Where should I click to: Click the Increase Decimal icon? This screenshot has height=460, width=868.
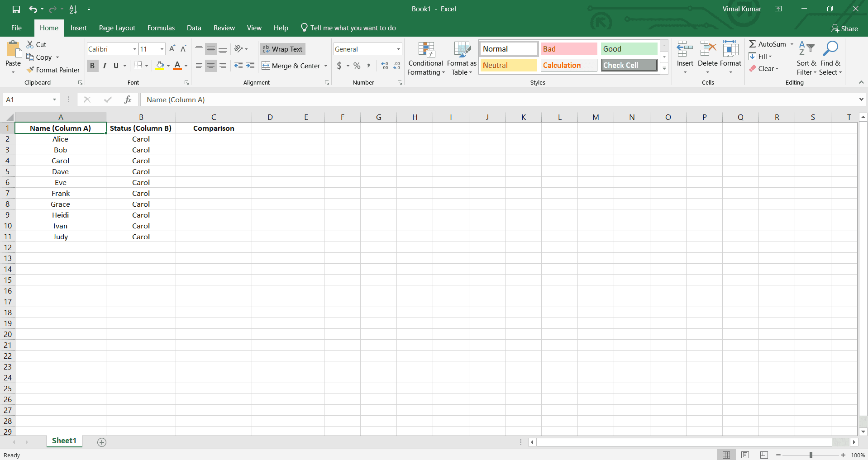384,66
